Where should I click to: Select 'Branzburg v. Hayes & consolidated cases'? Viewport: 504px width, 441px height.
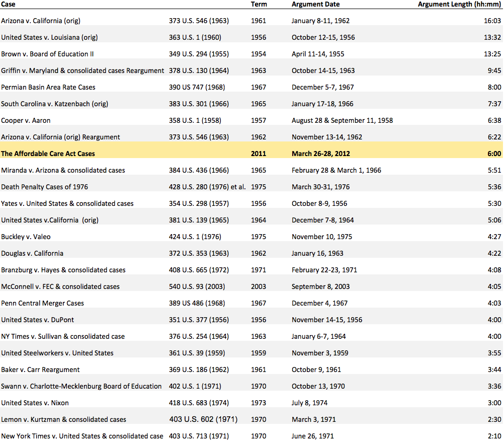click(x=63, y=270)
